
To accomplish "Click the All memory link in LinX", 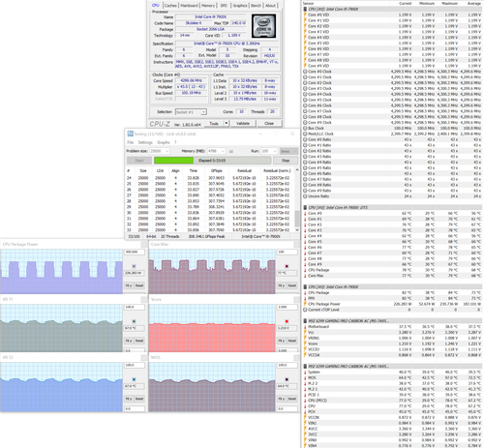I will click(231, 151).
